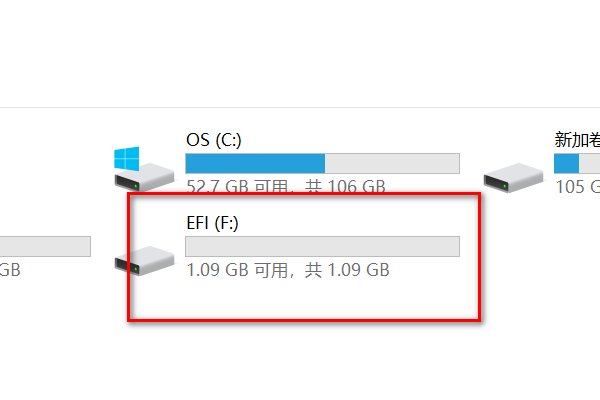Click the cut-off "GB" text at left edge
Screen dimensions: 600x400
10,270
